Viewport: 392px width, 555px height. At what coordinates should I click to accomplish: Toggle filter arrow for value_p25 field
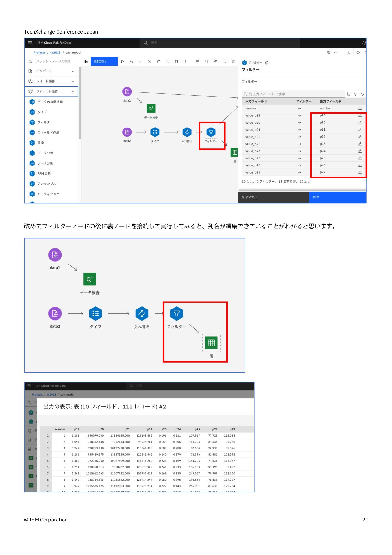299,158
